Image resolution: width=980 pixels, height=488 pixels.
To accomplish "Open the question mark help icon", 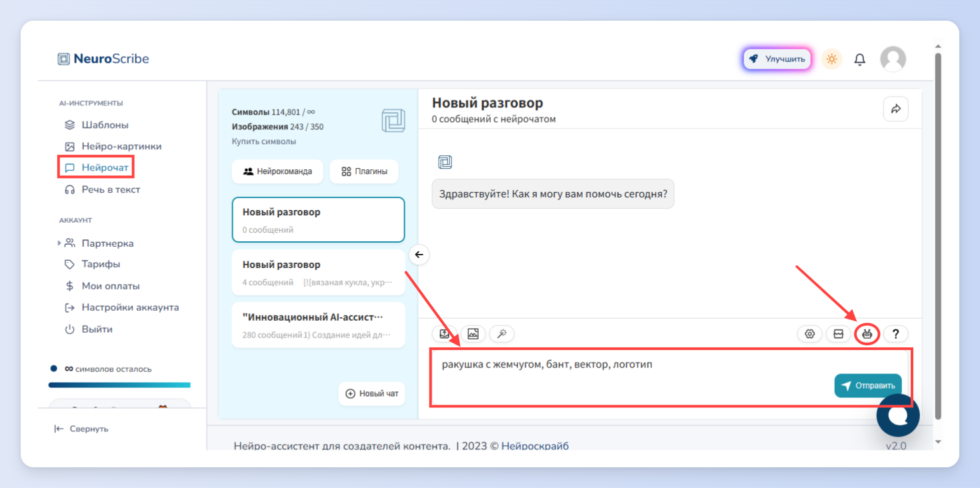I will pos(896,334).
